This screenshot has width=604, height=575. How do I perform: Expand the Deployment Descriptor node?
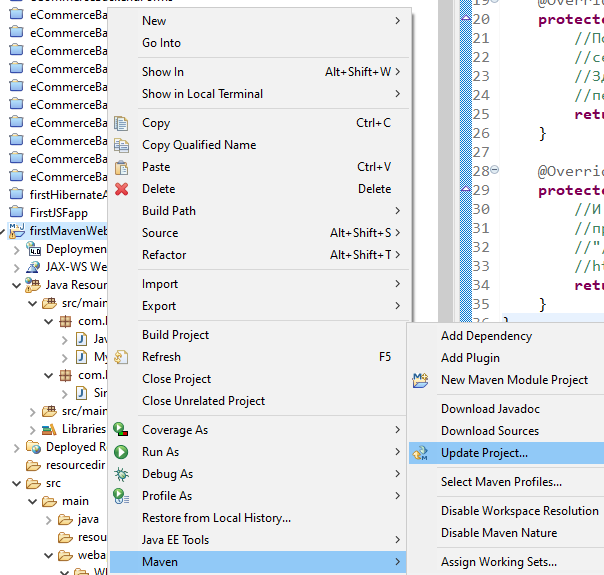(x=16, y=250)
